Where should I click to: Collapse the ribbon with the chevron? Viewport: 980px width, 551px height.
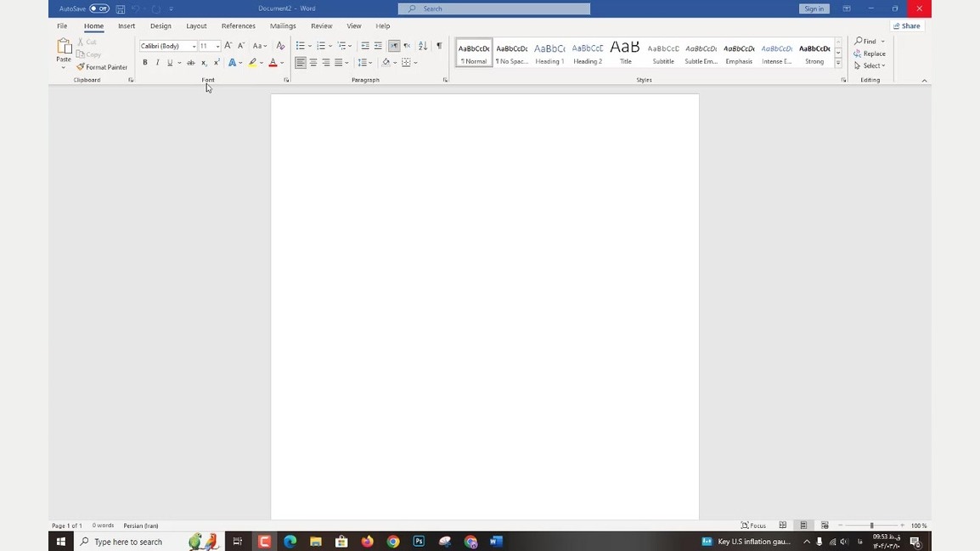(924, 81)
